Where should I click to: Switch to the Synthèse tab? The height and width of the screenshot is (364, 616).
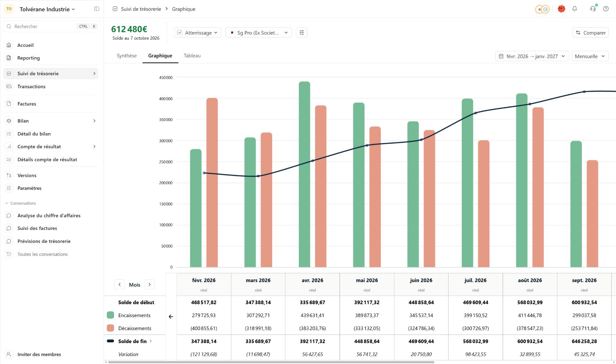pyautogui.click(x=127, y=56)
